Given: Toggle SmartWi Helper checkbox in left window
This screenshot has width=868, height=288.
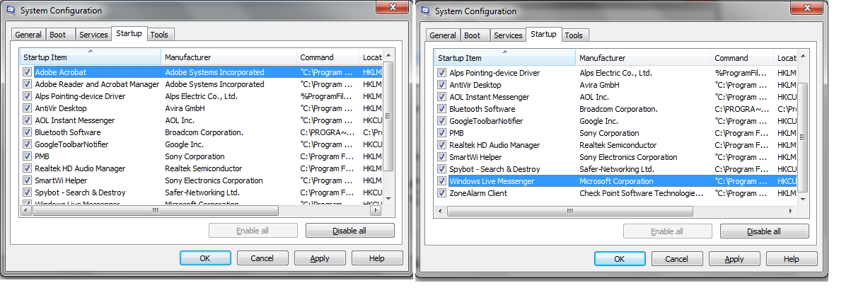Looking at the screenshot, I should coord(28,180).
